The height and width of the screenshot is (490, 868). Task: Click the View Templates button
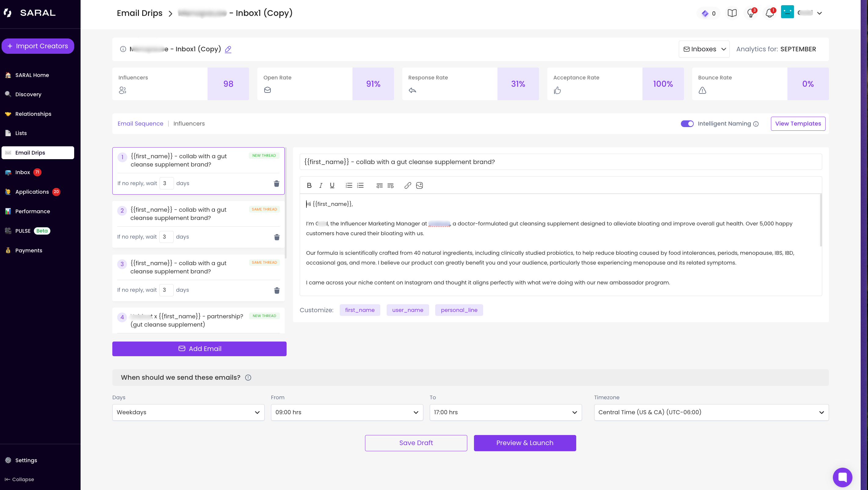point(797,124)
